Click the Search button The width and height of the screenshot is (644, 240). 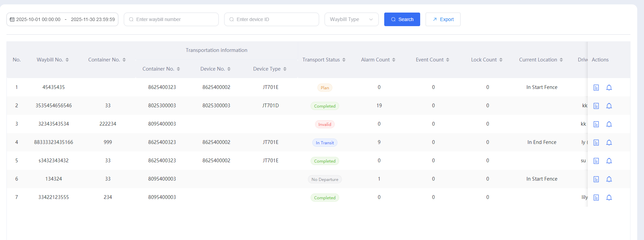[402, 19]
